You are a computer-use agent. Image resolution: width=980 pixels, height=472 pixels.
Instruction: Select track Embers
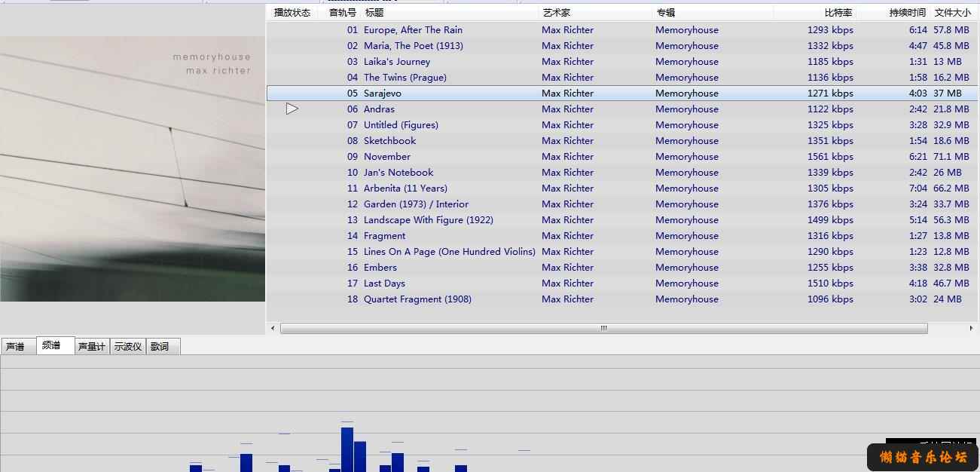380,268
